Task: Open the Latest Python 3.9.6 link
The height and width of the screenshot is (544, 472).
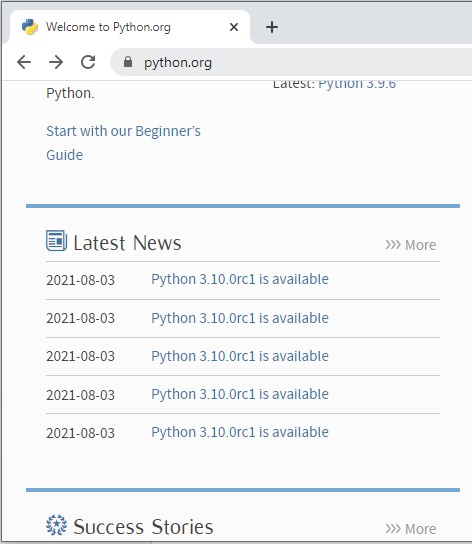Action: [x=357, y=84]
